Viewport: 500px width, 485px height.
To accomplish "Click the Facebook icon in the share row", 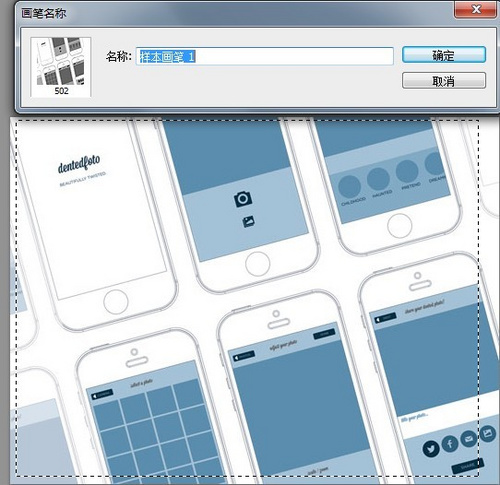I will pos(450,444).
